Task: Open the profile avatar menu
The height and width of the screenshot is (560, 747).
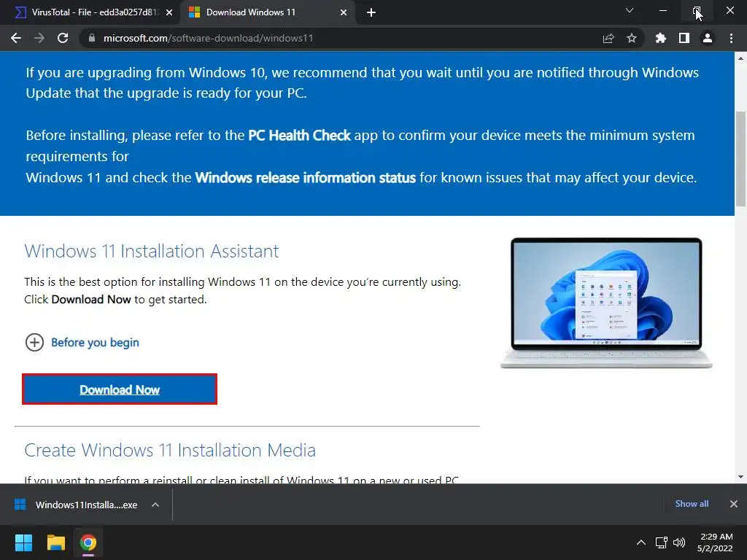Action: tap(708, 38)
